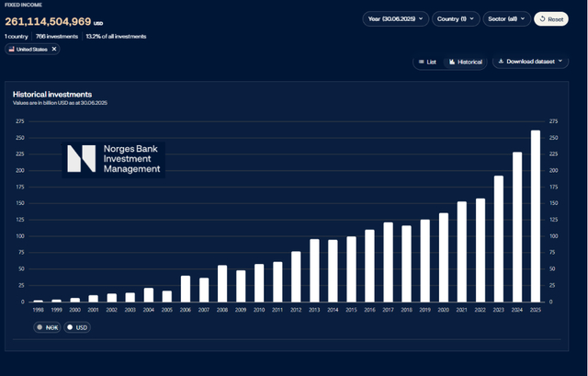588x376 pixels.
Task: Click the '766 investments' text
Action: 57,37
